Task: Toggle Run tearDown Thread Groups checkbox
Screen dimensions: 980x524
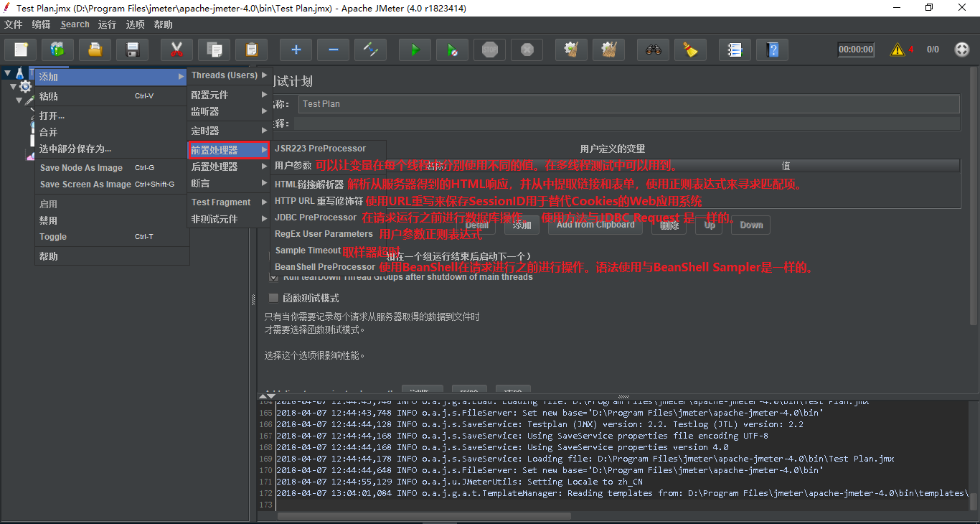Action: (x=273, y=277)
